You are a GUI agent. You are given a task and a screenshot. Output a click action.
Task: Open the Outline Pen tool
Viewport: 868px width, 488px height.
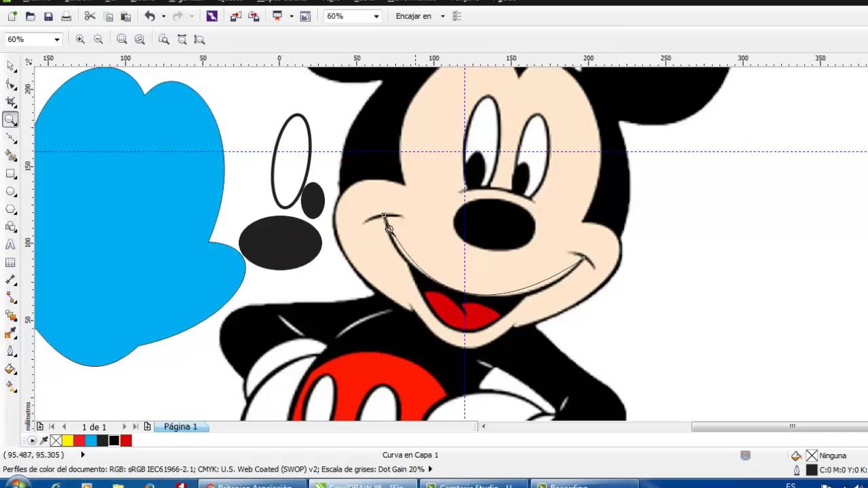[11, 351]
